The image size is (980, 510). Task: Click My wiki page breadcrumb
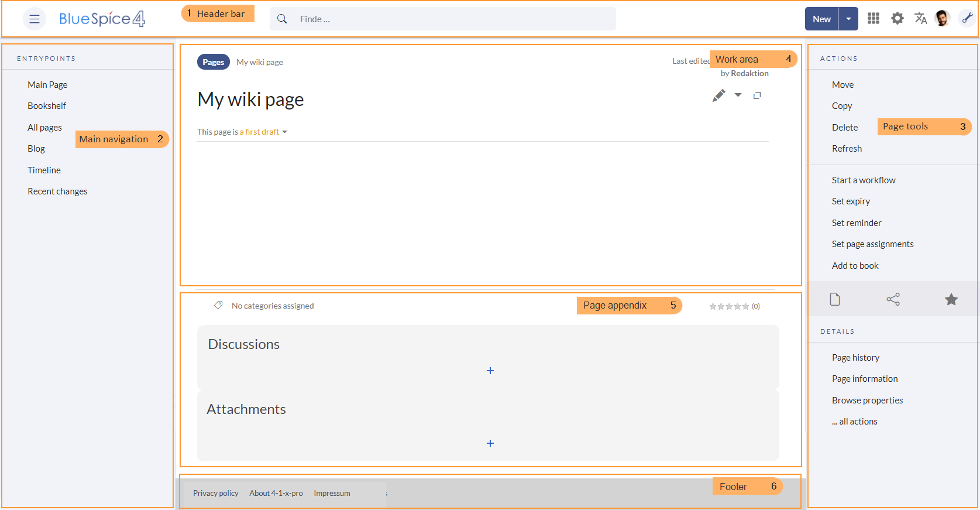(x=260, y=62)
